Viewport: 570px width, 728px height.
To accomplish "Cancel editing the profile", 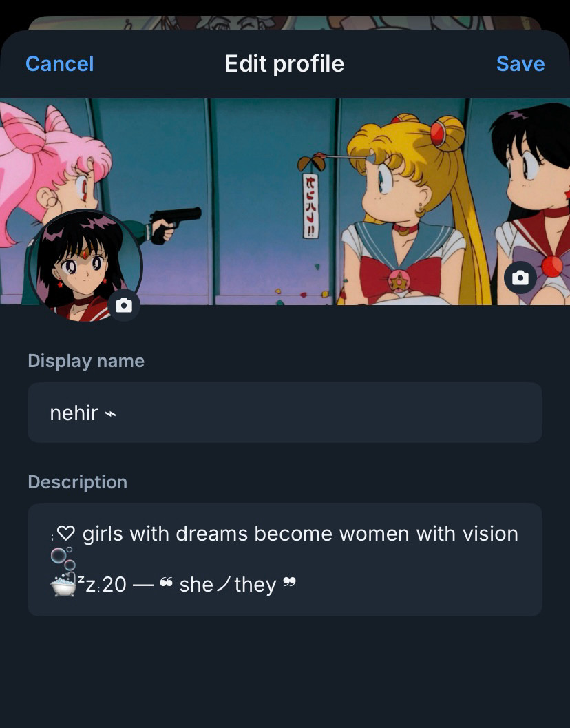I will tap(59, 63).
